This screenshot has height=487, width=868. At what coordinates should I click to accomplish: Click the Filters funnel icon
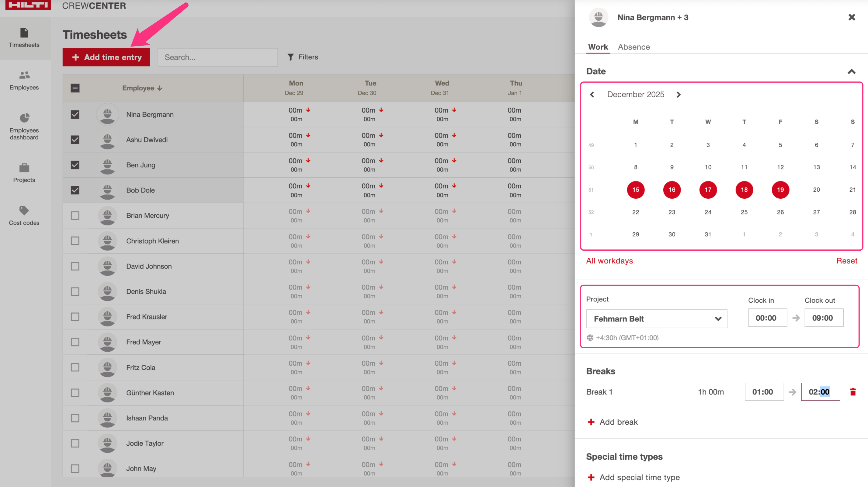point(290,57)
